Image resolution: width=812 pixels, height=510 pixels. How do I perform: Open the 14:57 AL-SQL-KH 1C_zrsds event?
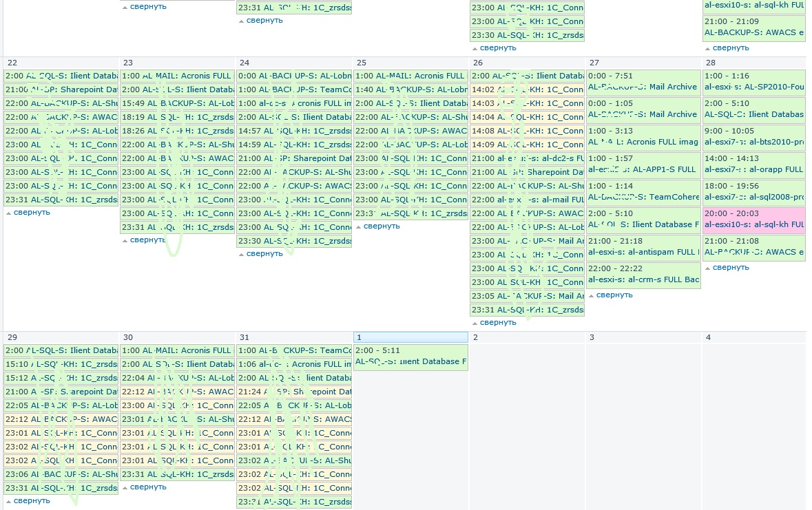pyautogui.click(x=294, y=131)
